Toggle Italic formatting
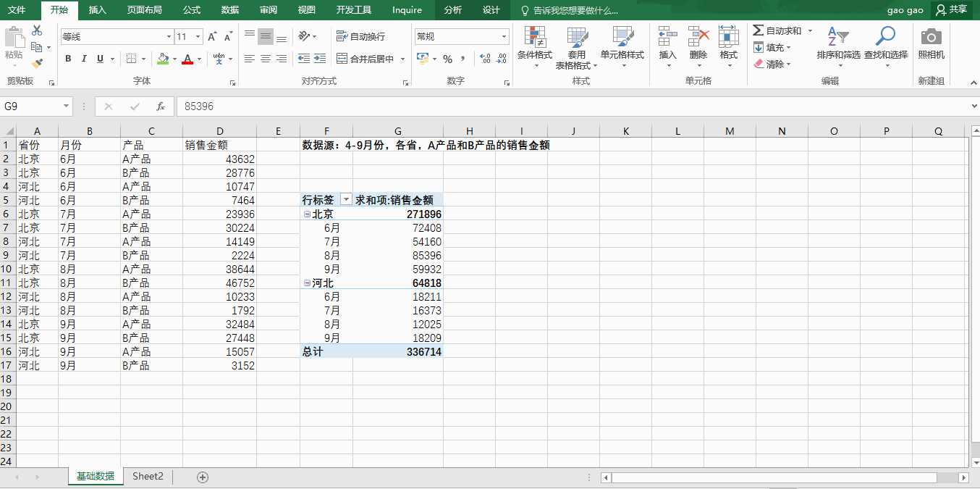The height and width of the screenshot is (489, 980). (84, 59)
